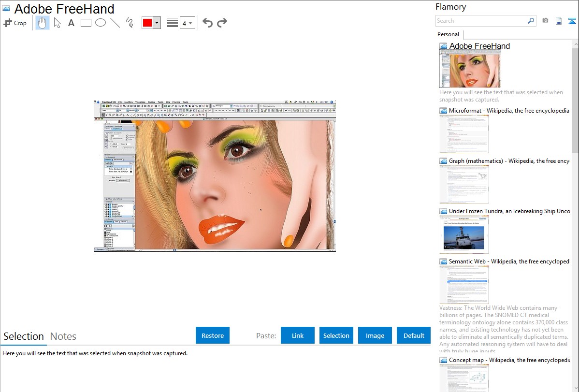Pick the freehand scribble tool
Viewport: 579px width, 392px height.
130,23
